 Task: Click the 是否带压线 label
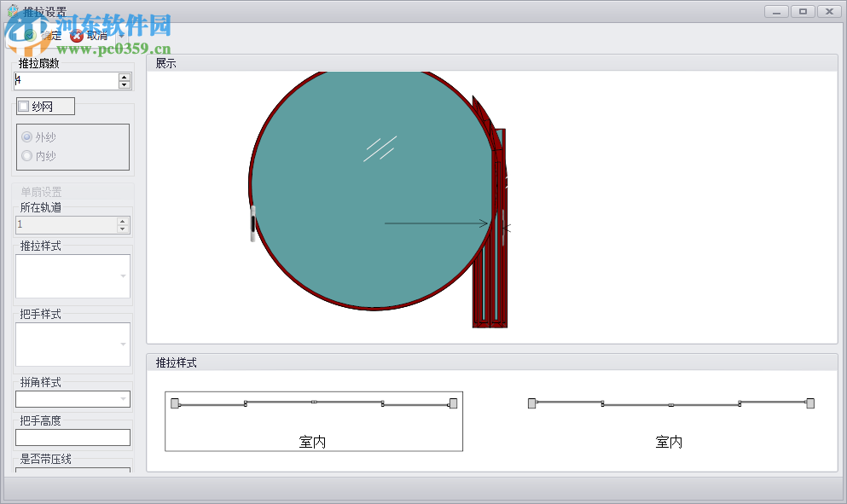(x=45, y=459)
